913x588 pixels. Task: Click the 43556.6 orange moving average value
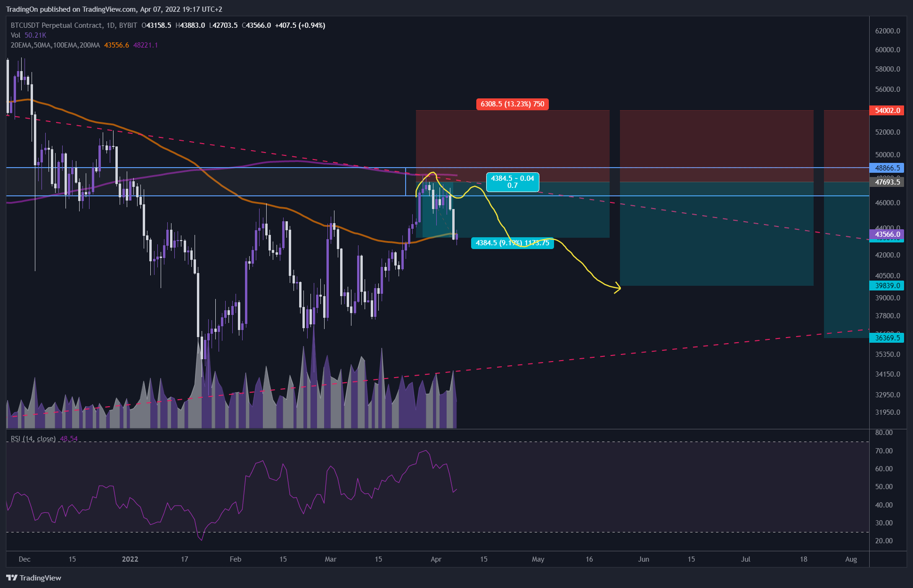(116, 45)
